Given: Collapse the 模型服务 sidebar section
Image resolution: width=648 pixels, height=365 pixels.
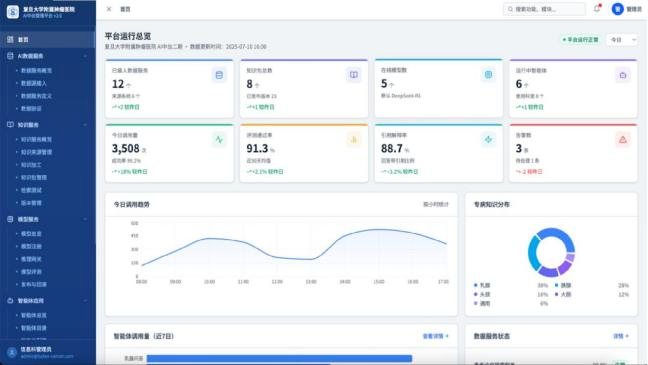Looking at the screenshot, I should tap(86, 219).
